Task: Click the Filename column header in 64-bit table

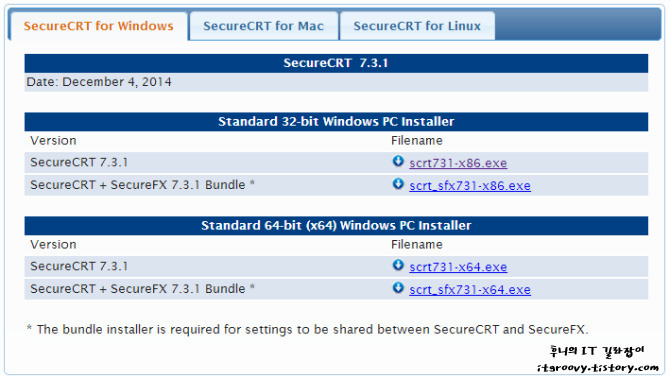Action: [x=417, y=244]
